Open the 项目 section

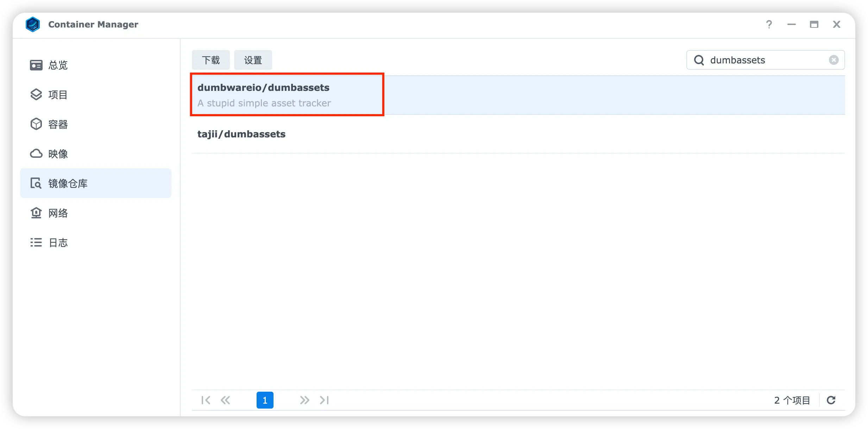(x=96, y=95)
